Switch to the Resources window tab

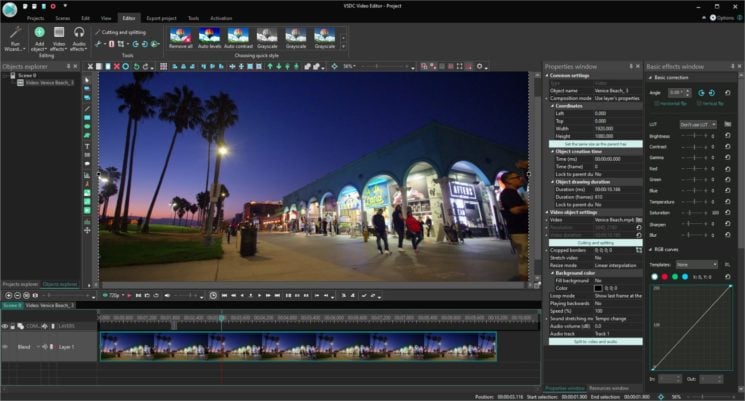pos(608,388)
